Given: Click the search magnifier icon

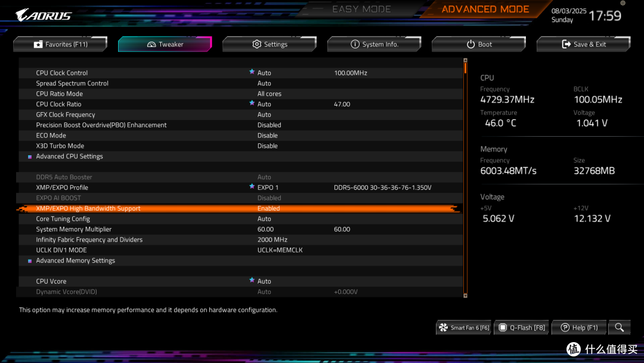Looking at the screenshot, I should click(x=620, y=328).
